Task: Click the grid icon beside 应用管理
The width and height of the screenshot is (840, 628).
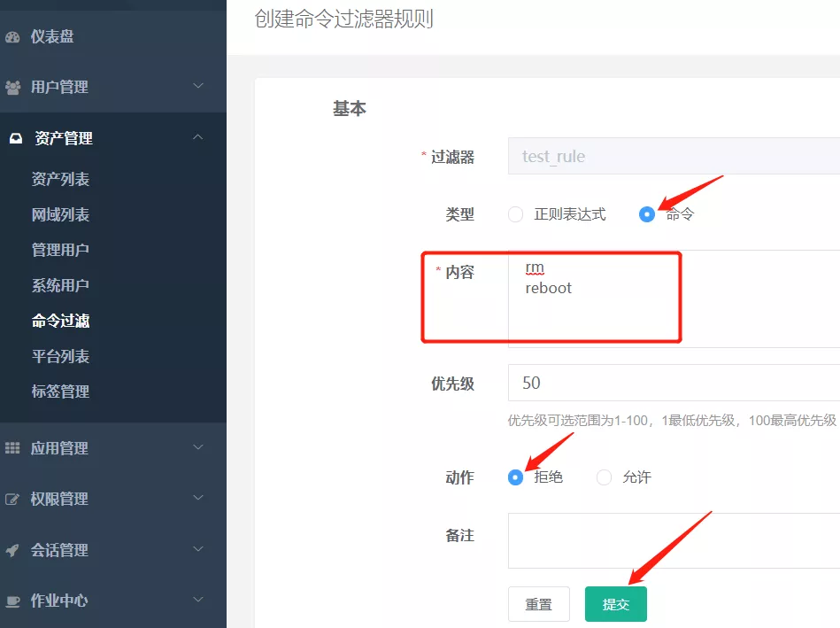Action: point(12,448)
